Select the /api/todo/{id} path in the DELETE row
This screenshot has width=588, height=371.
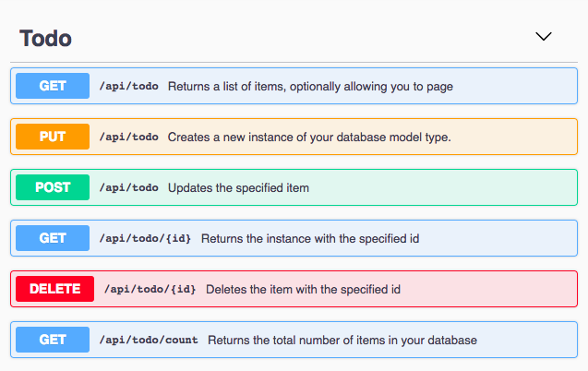click(150, 289)
